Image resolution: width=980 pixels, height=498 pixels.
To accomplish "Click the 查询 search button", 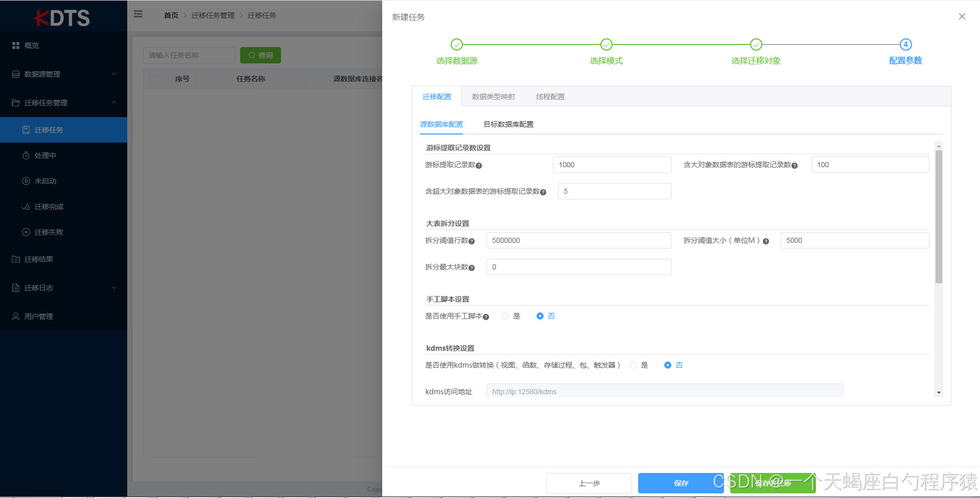I will click(260, 55).
